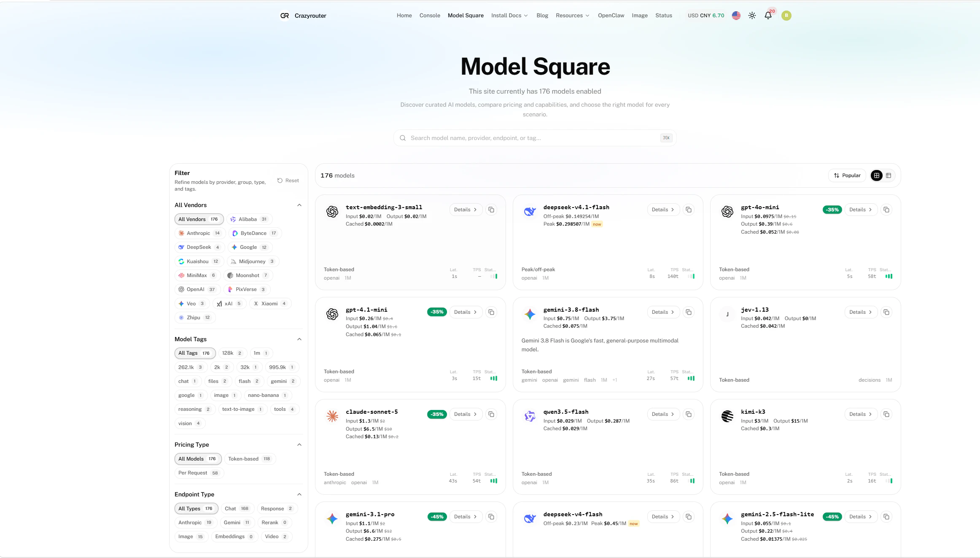980x558 pixels.
Task: Change sort order via Popular button
Action: click(x=847, y=175)
